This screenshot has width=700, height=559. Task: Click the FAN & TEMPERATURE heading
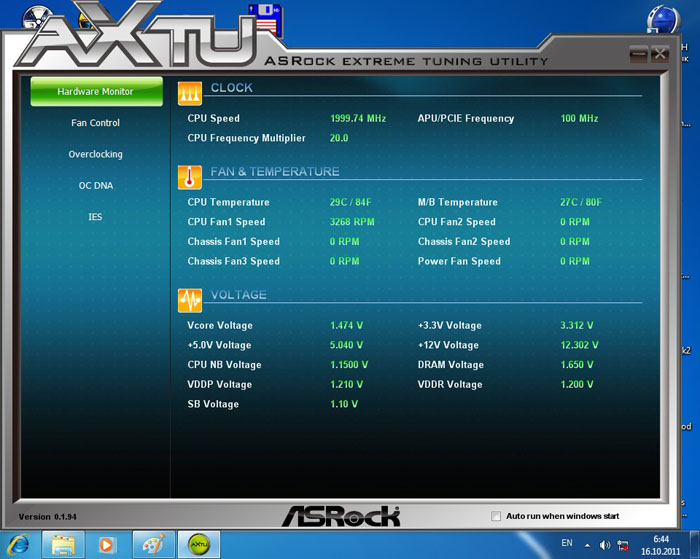point(275,171)
